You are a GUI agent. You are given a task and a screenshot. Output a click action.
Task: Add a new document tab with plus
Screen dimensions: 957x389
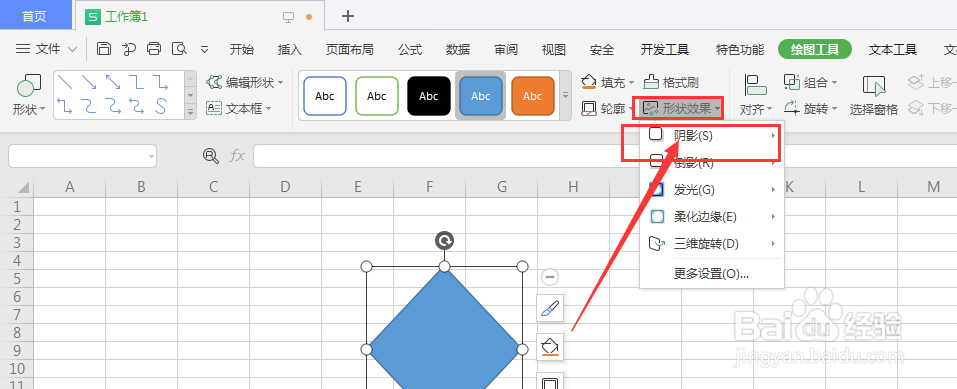[x=348, y=16]
